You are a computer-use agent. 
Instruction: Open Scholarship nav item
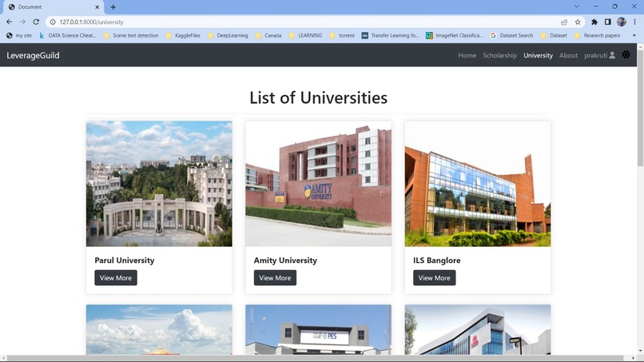(x=499, y=55)
